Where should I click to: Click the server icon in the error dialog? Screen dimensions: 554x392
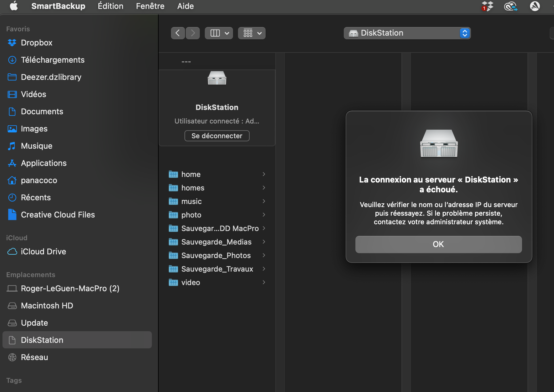click(439, 143)
